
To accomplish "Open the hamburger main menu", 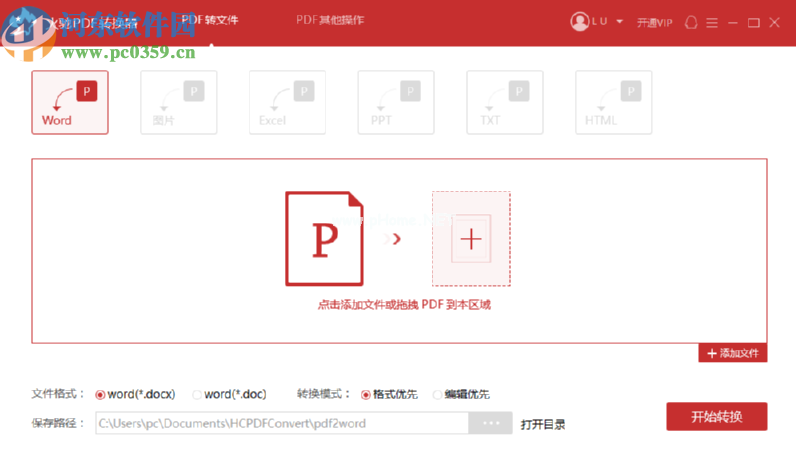I will 712,22.
